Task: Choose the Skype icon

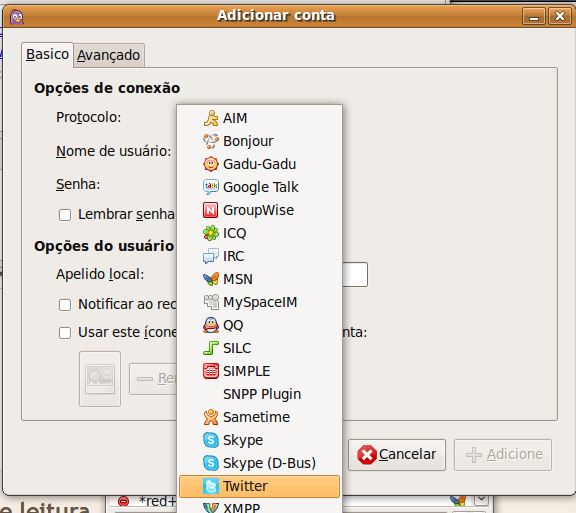Action: click(211, 440)
